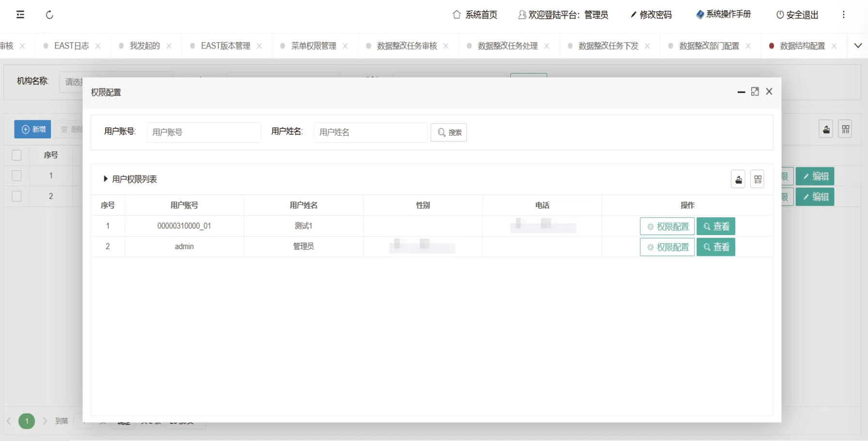Check the checkbox for row 2

pos(16,196)
